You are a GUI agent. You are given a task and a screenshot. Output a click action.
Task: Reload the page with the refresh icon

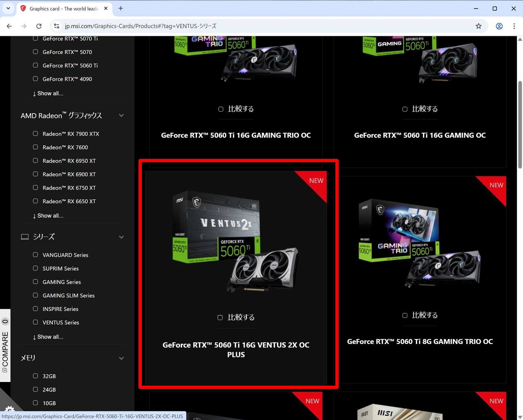[39, 26]
